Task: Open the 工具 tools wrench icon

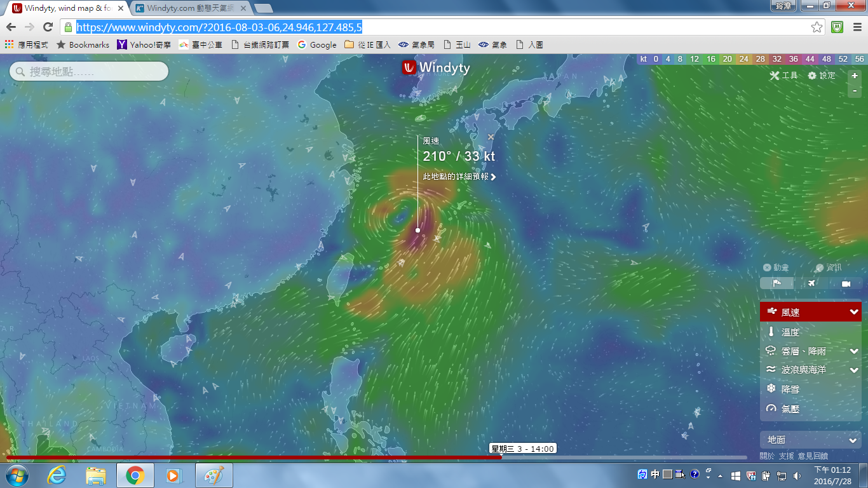Action: tap(775, 76)
